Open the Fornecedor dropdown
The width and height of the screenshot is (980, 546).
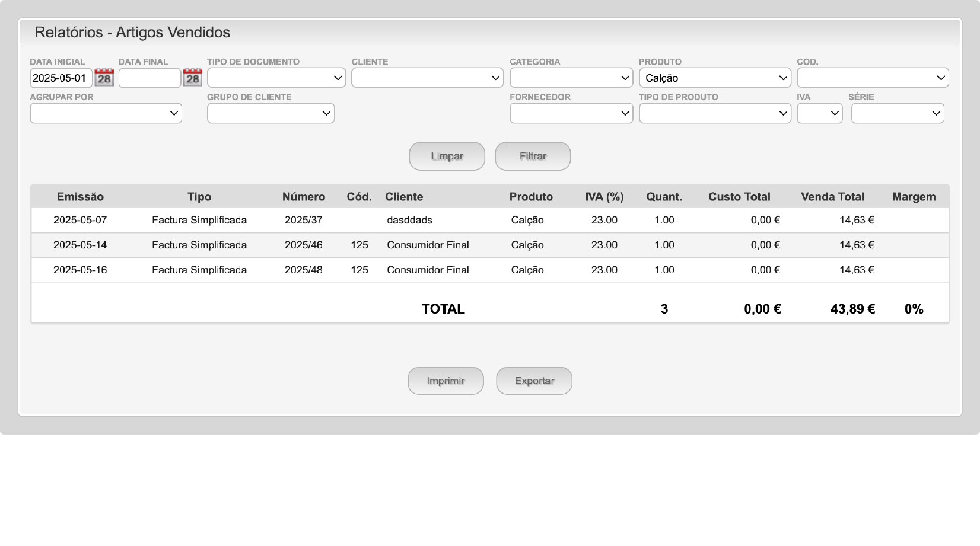pyautogui.click(x=571, y=113)
